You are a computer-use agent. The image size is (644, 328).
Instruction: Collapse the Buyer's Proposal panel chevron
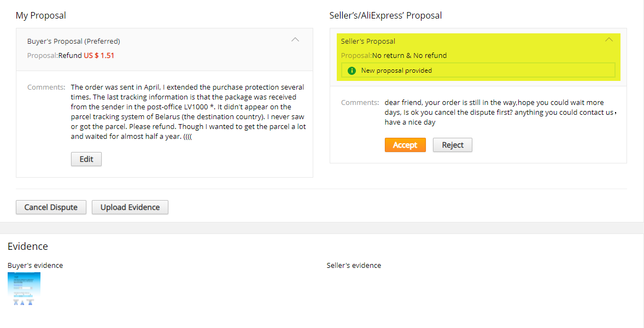point(295,40)
